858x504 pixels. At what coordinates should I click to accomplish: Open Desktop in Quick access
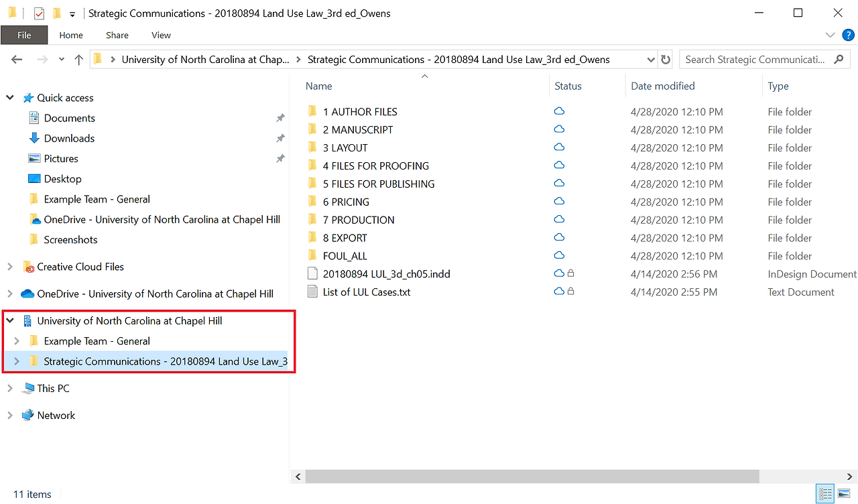[62, 179]
